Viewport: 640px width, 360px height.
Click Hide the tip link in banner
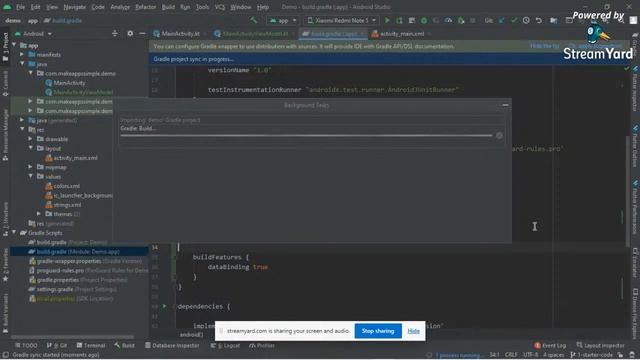[545, 46]
